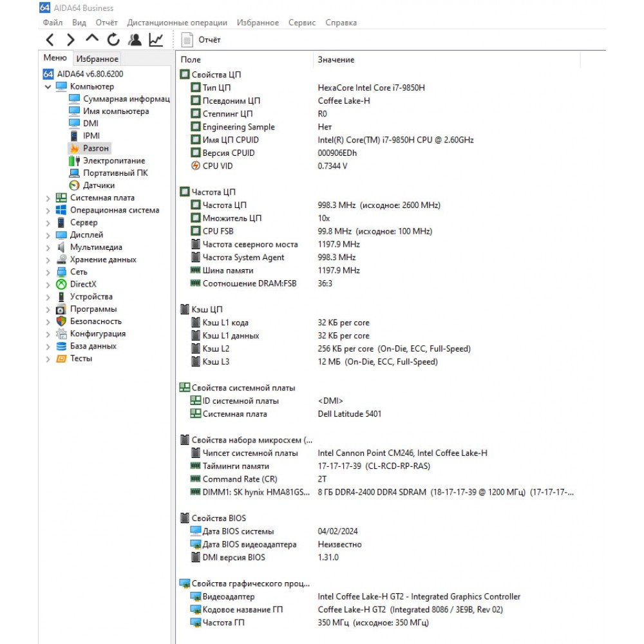Go back with the left arrow toolbar icon

click(50, 40)
